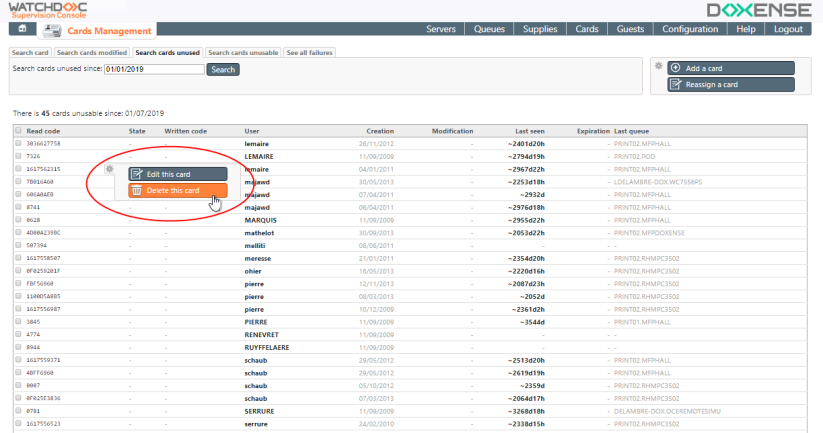
Task: Choose Edit this card from popup
Action: (178, 174)
